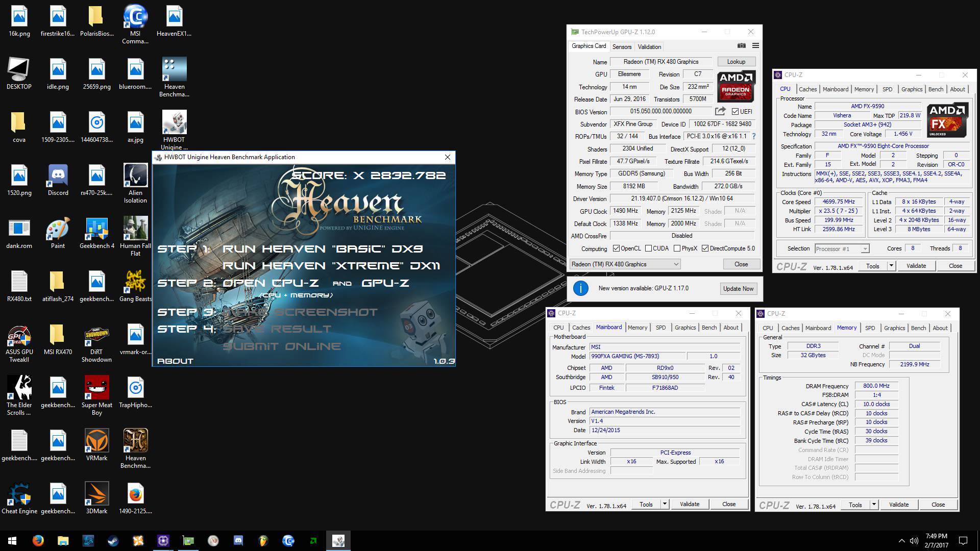Open the Discord desktop shortcut
The width and height of the screenshot is (980, 551).
(x=58, y=180)
